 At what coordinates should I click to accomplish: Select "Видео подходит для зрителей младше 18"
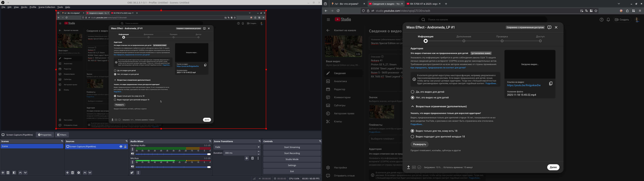pos(413,137)
